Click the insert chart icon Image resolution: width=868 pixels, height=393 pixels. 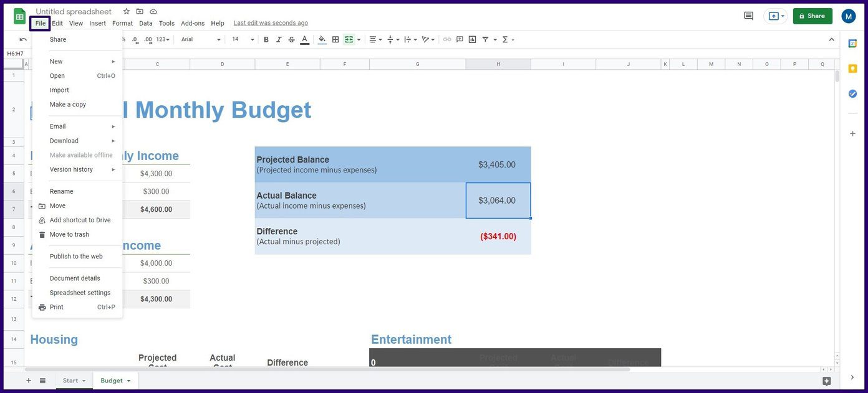(472, 39)
